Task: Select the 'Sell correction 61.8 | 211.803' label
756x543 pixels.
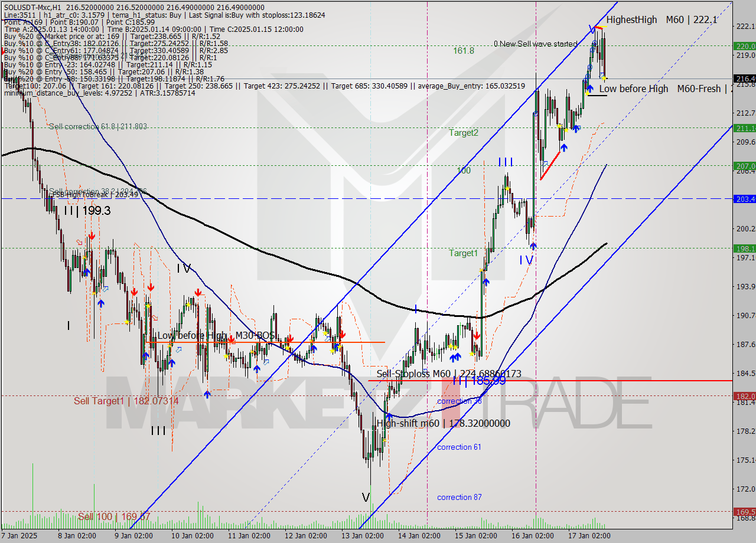Action: click(x=98, y=126)
